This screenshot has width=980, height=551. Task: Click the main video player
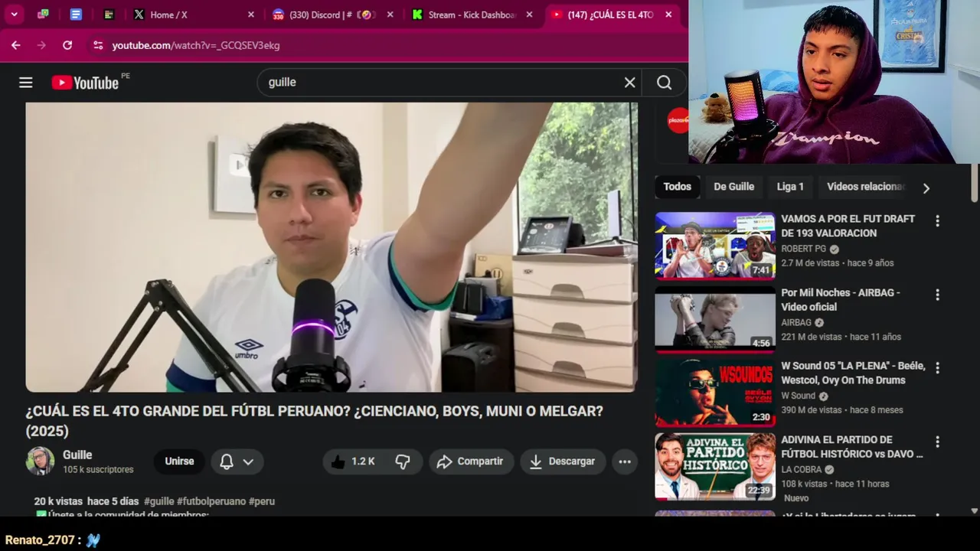pos(332,247)
